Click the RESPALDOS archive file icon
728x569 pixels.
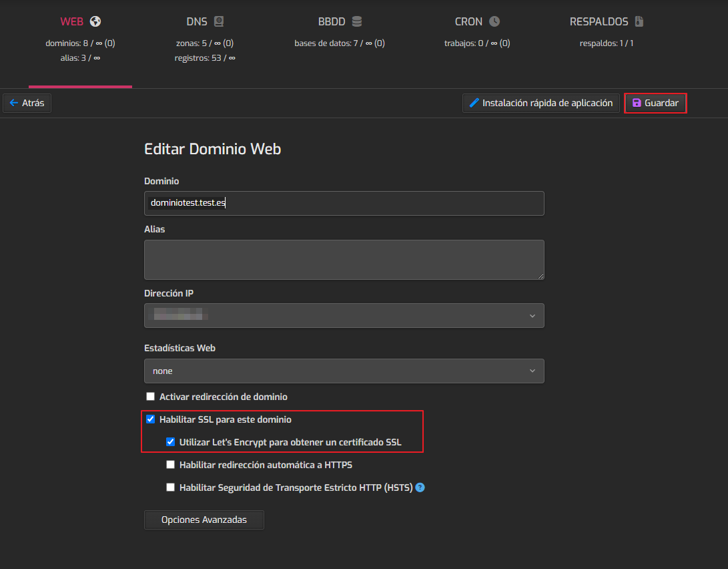point(639,21)
